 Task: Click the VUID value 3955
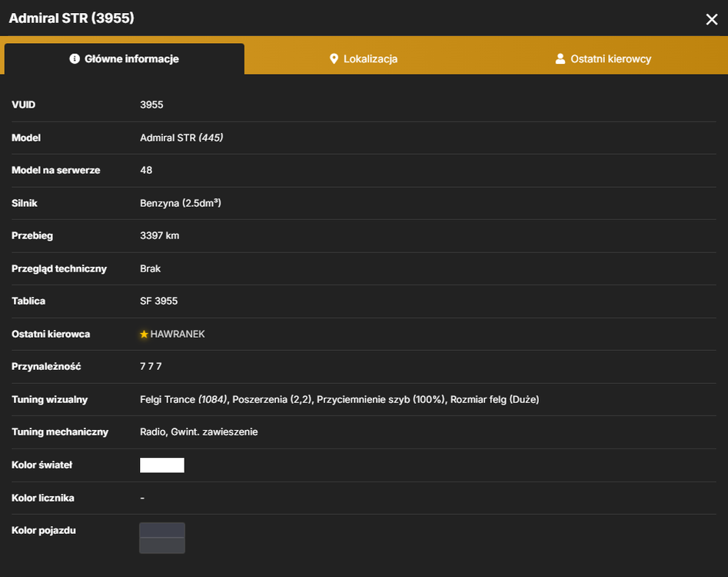point(151,105)
